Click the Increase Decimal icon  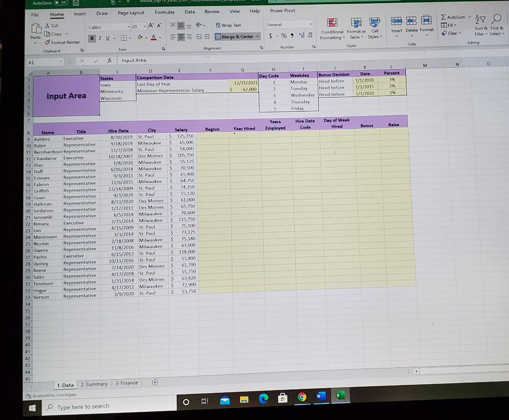(x=302, y=35)
